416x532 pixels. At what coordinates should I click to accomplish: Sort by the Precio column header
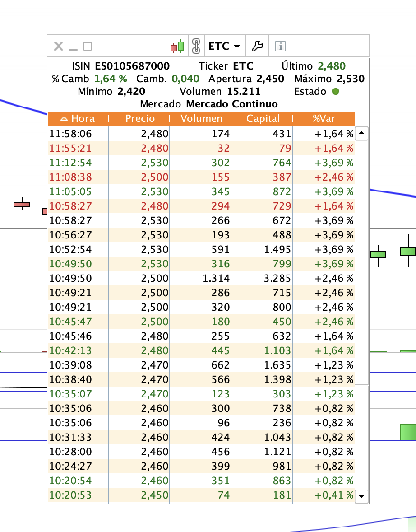point(140,119)
